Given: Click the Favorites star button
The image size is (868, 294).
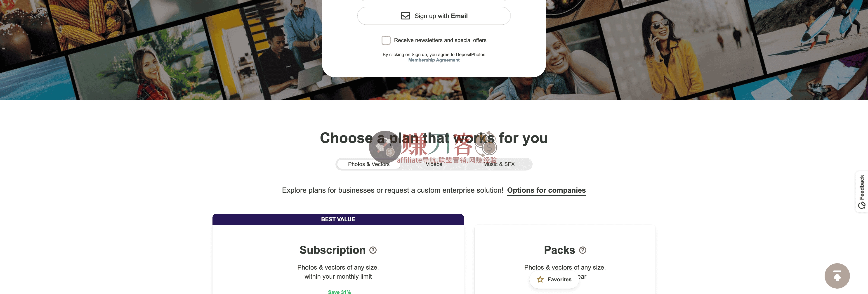Looking at the screenshot, I should tap(554, 280).
